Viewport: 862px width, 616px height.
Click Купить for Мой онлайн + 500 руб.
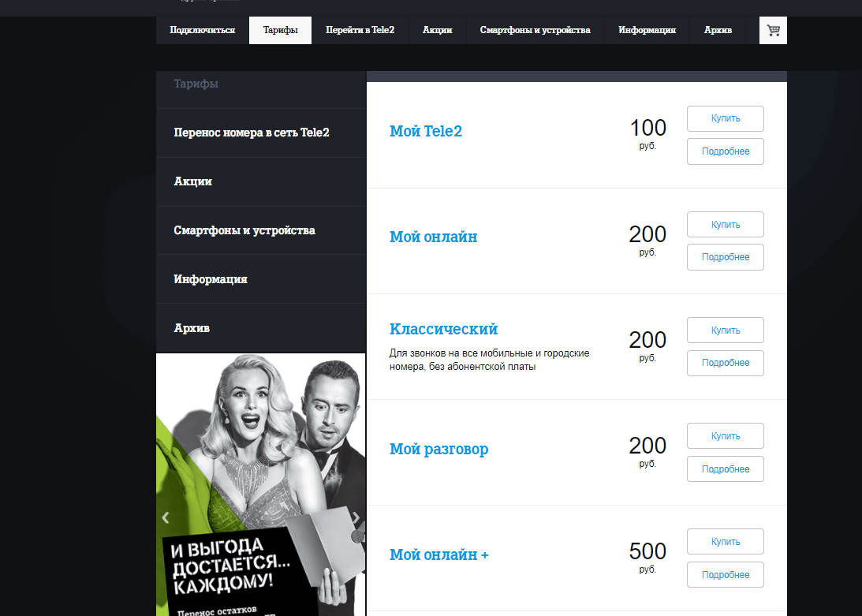click(725, 541)
